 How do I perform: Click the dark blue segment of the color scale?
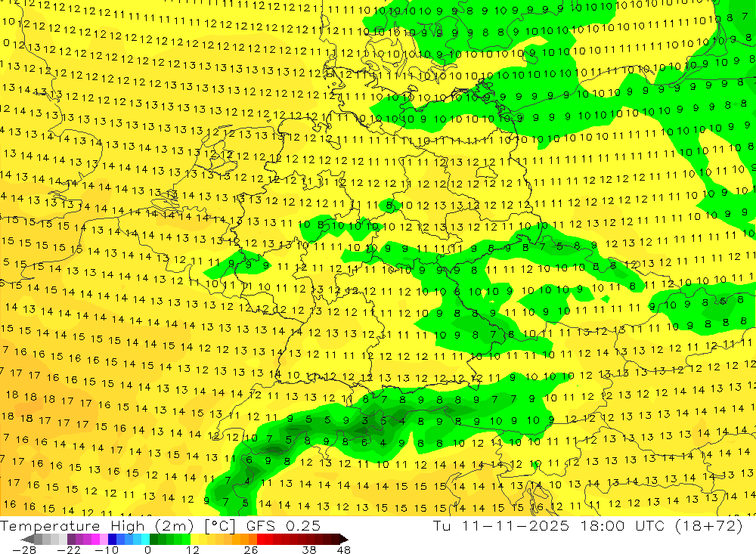click(113, 539)
